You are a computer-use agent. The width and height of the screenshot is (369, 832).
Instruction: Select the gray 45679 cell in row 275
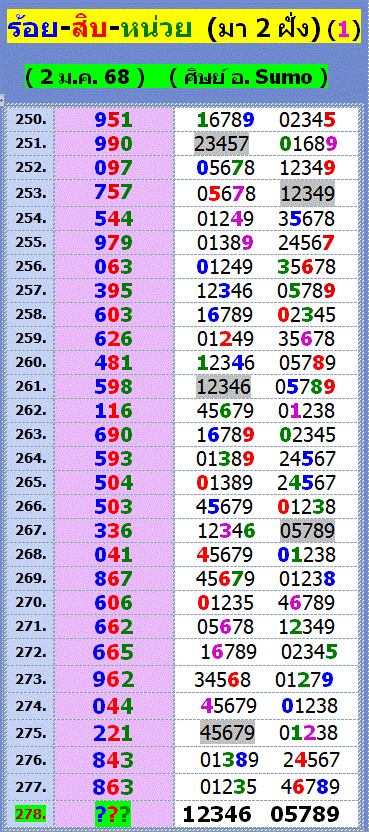tap(227, 733)
